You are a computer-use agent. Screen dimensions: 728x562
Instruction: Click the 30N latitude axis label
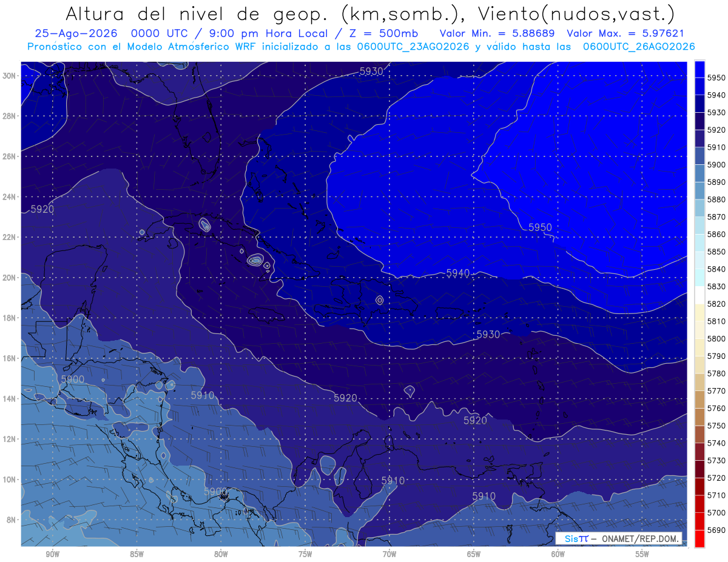(10, 76)
